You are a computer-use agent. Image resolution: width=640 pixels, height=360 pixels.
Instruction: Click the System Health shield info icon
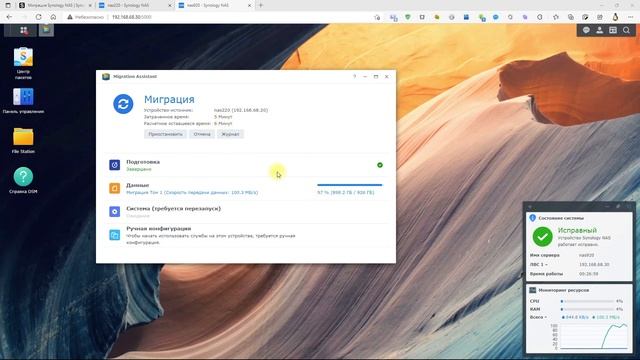point(532,218)
